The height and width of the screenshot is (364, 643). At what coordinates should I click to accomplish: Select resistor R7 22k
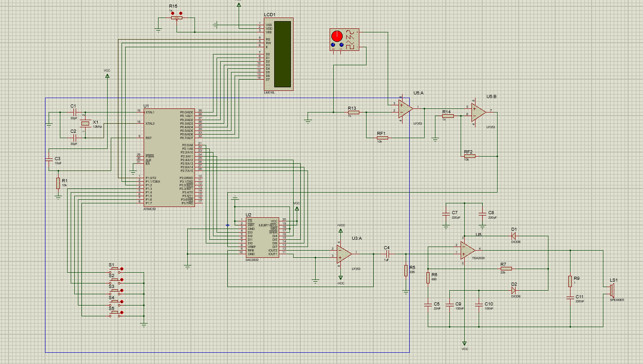click(506, 269)
